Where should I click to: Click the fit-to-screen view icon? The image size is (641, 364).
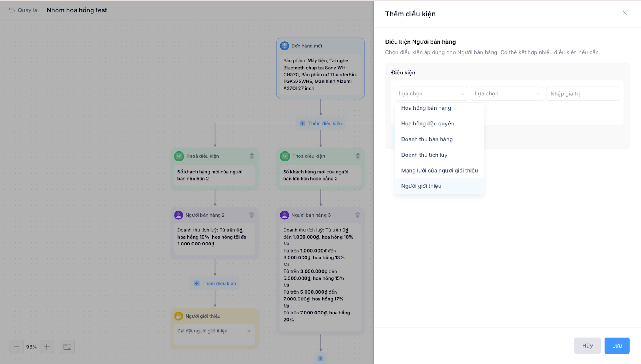tap(67, 347)
